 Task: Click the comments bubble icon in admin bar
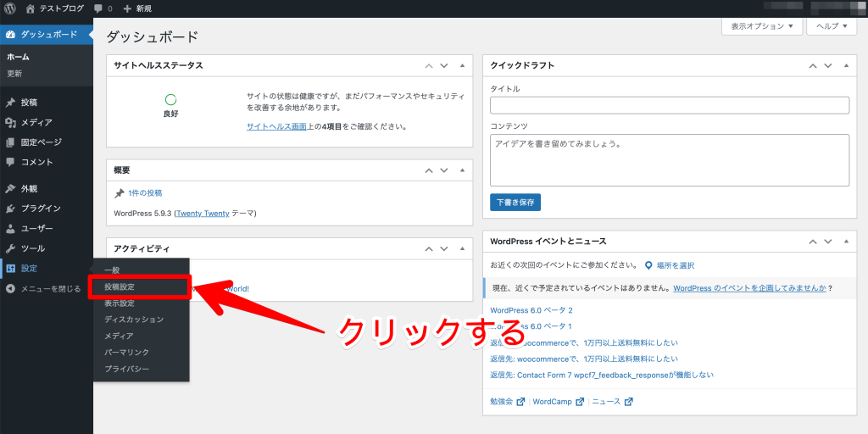98,8
